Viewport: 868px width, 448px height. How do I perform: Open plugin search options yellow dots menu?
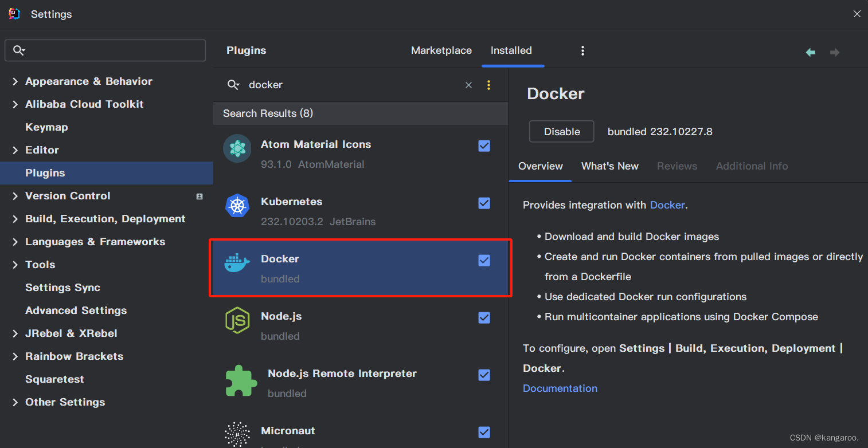(488, 85)
